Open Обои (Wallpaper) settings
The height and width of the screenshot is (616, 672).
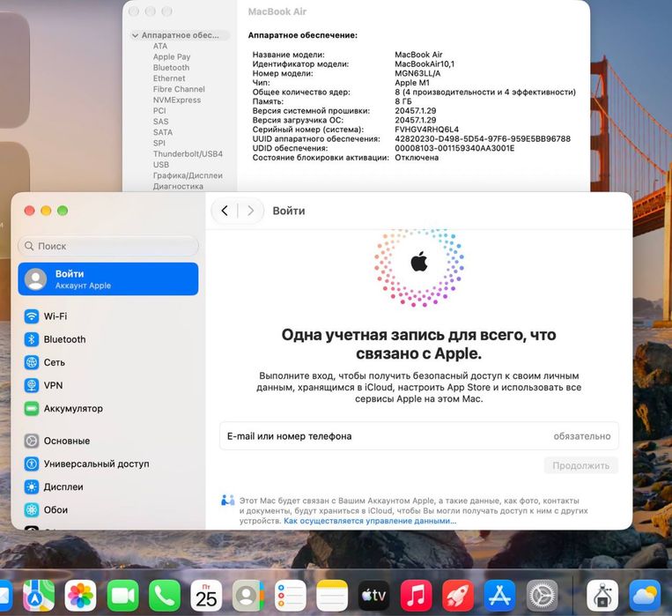108,509
